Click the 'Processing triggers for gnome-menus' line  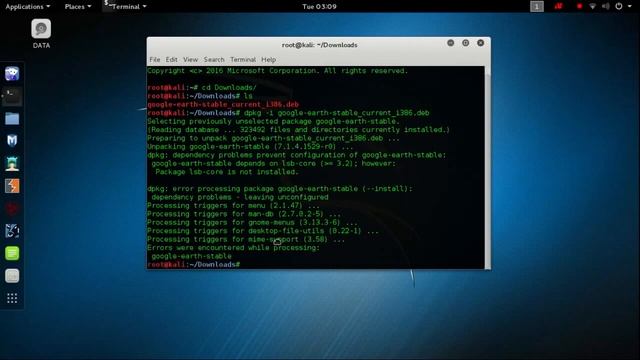point(252,222)
